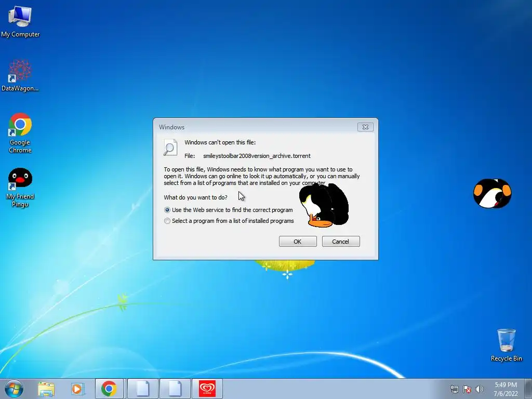Open Action Center flag tray icon

[x=467, y=389]
